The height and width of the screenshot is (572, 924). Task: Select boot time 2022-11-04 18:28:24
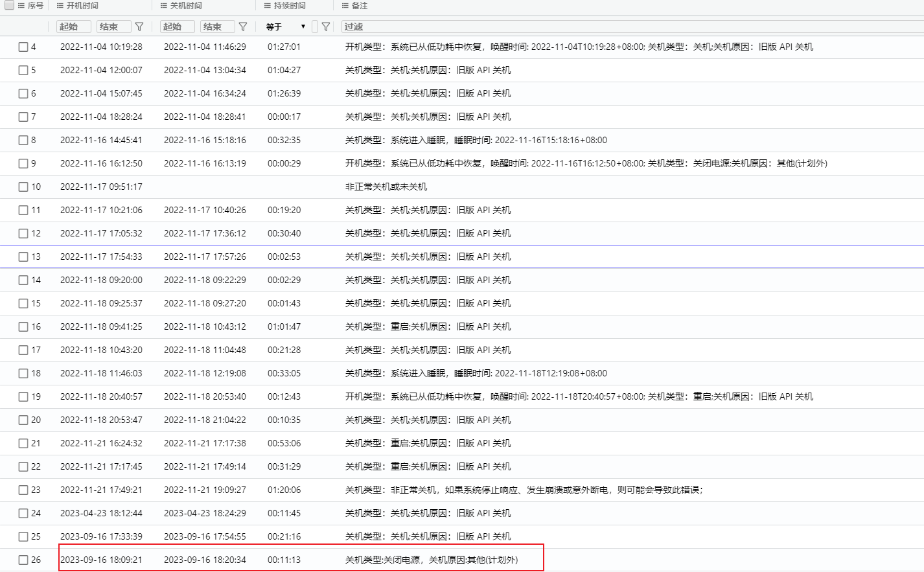pyautogui.click(x=101, y=117)
